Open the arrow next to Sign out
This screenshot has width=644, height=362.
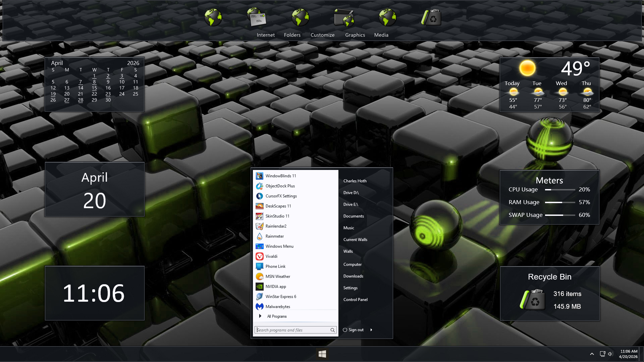(x=371, y=330)
